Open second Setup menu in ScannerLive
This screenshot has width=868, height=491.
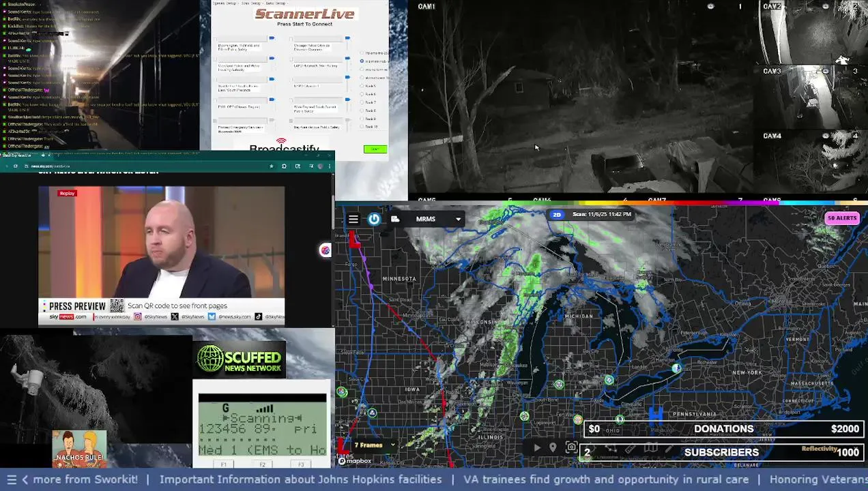(x=252, y=3)
